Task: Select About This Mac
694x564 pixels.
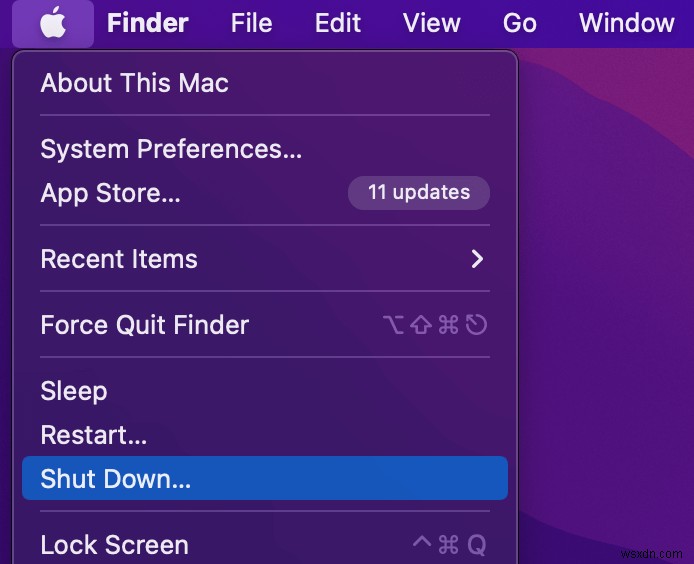Action: click(265, 83)
